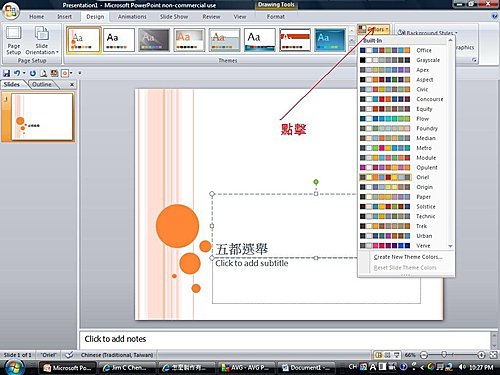Open the Background Styles dropdown

(x=428, y=32)
